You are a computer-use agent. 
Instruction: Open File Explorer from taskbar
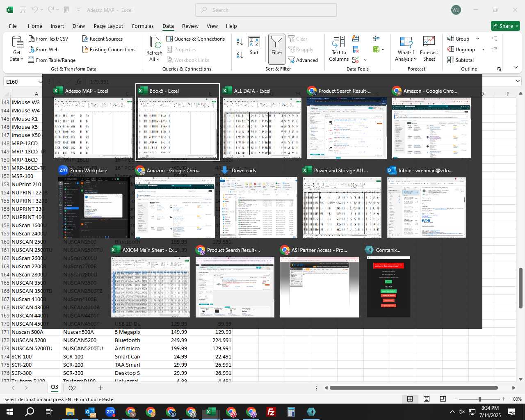point(70,412)
